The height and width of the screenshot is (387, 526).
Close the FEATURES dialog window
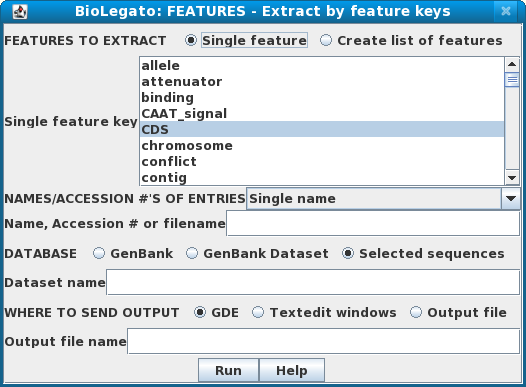tap(506, 11)
